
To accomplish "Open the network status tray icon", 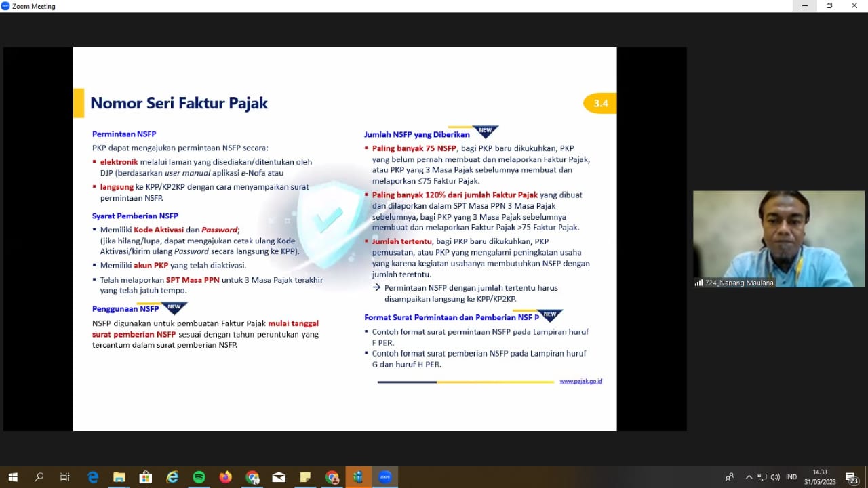I will [x=762, y=477].
